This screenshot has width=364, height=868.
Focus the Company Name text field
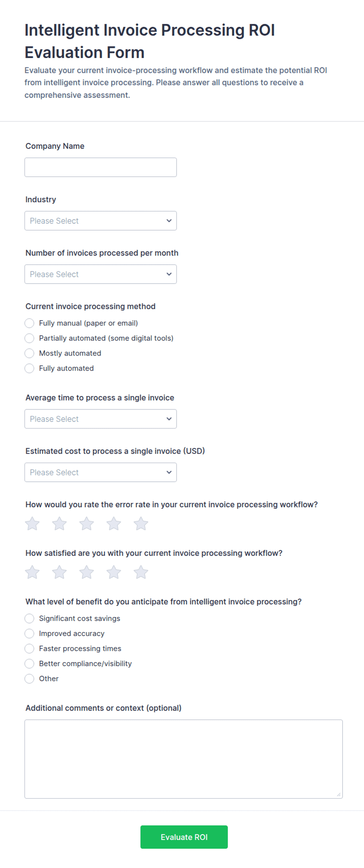click(x=101, y=167)
